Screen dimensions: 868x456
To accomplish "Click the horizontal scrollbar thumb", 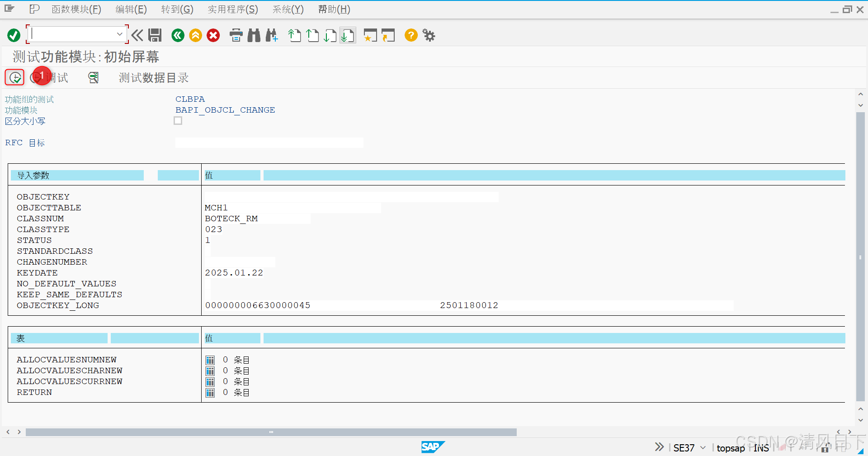I will [271, 432].
